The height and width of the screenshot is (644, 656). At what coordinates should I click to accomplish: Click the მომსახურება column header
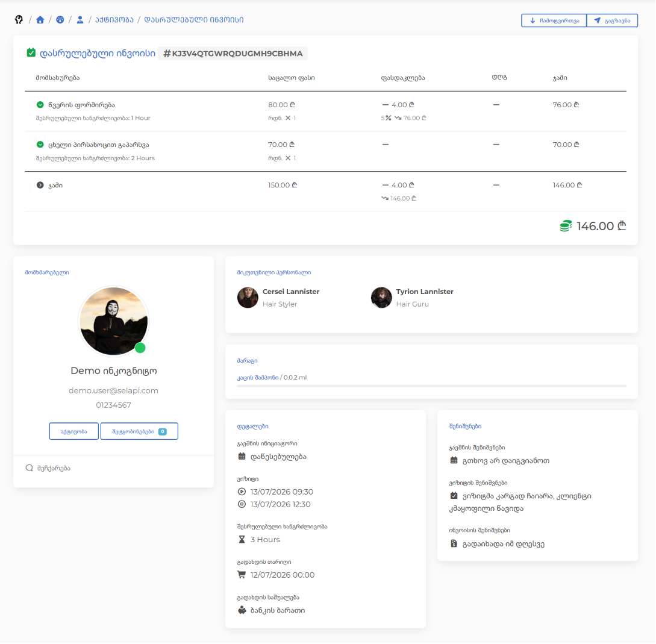[x=58, y=78]
